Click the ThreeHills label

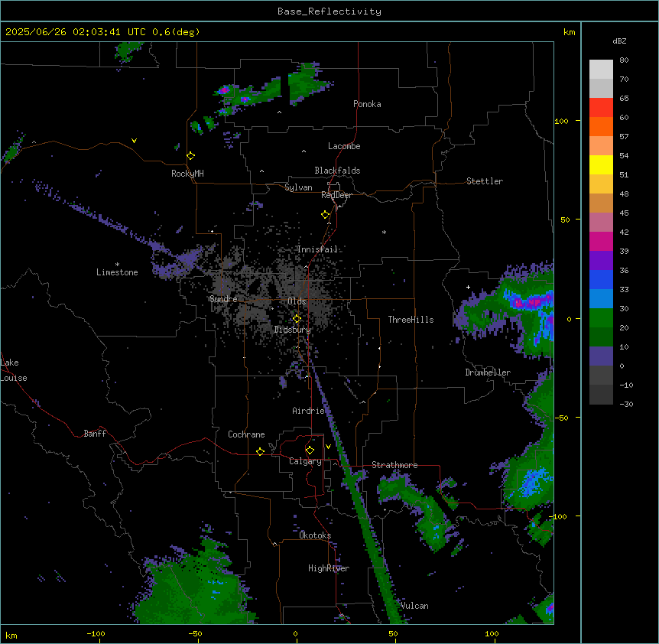pyautogui.click(x=411, y=320)
